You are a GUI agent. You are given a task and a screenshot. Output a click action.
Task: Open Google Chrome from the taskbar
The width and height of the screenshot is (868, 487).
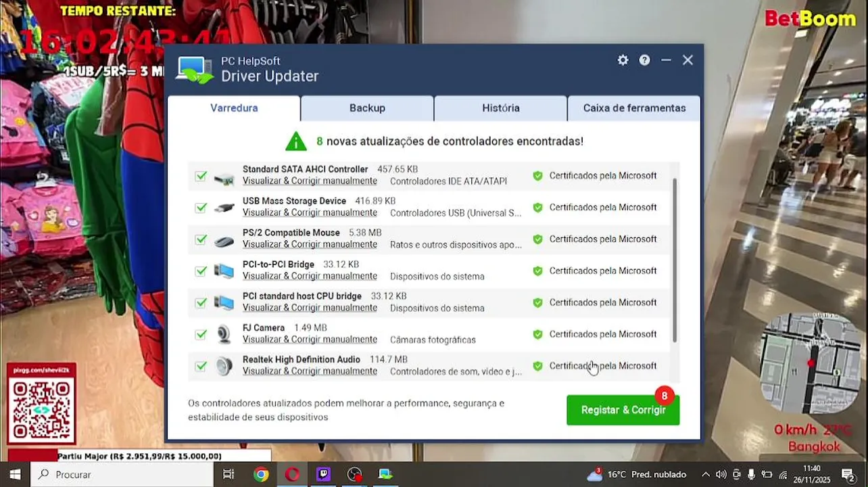tap(261, 474)
